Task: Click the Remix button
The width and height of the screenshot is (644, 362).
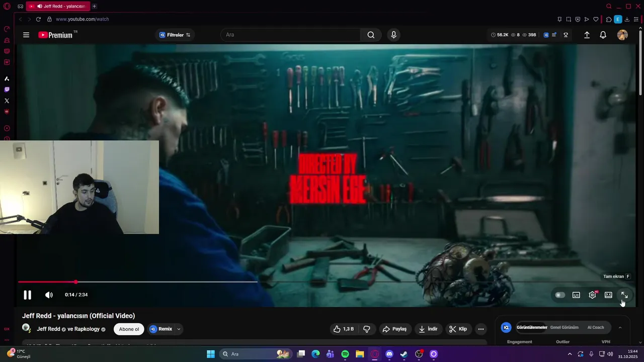Action: (160, 329)
